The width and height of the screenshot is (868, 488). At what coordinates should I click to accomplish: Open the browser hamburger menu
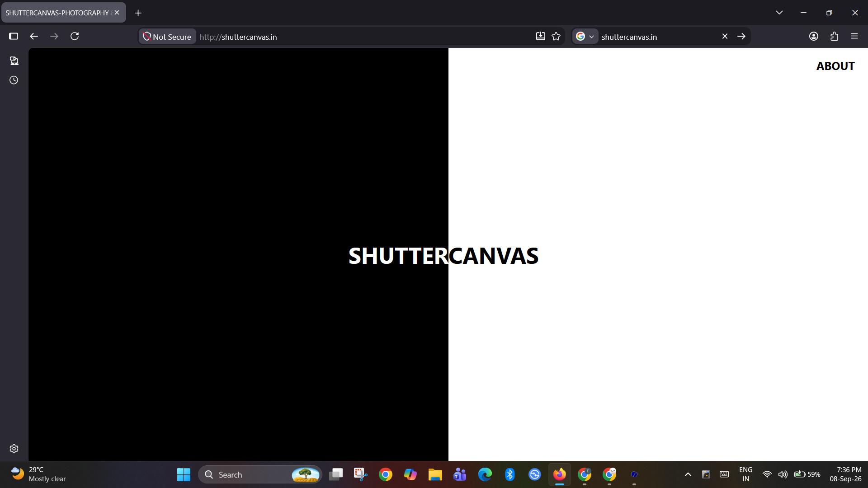click(x=854, y=36)
